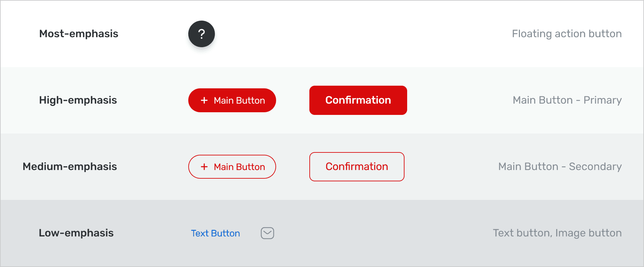Click the Text button, Image button description
The height and width of the screenshot is (267, 644).
click(558, 233)
